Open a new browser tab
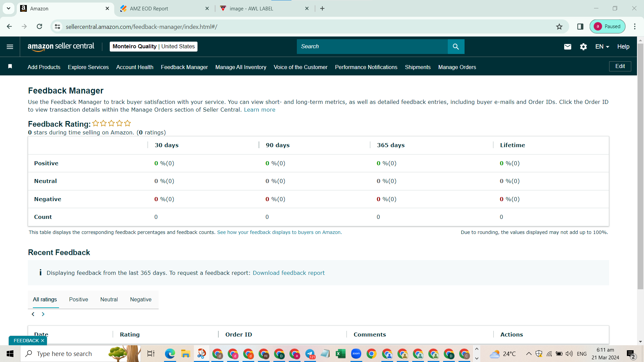Viewport: 644px width, 362px height. [322, 8]
